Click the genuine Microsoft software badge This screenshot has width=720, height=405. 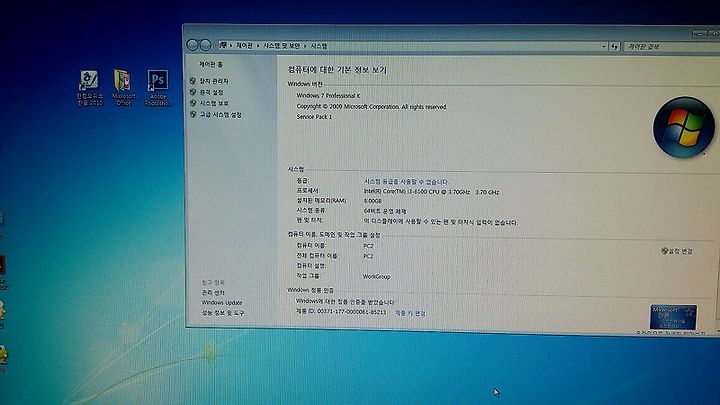point(673,317)
